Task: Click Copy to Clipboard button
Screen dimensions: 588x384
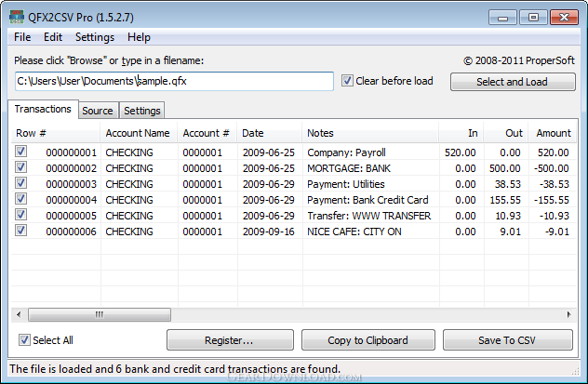Action: point(368,340)
